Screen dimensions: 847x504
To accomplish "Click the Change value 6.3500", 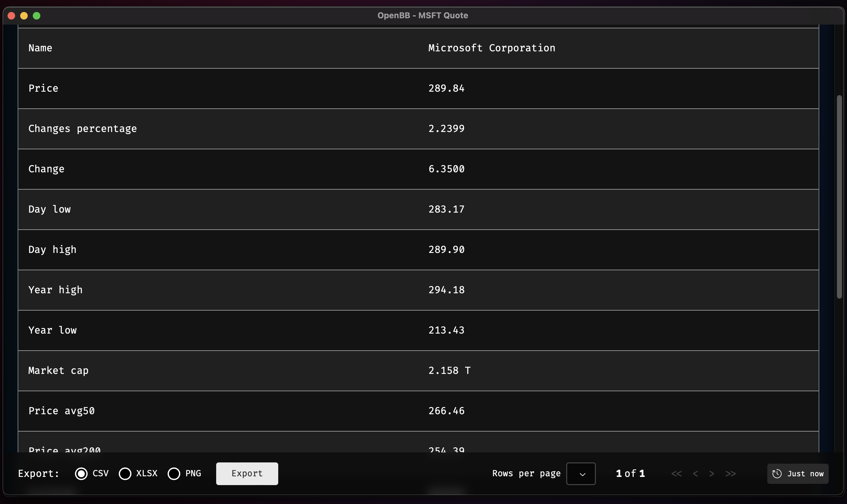I will (446, 169).
